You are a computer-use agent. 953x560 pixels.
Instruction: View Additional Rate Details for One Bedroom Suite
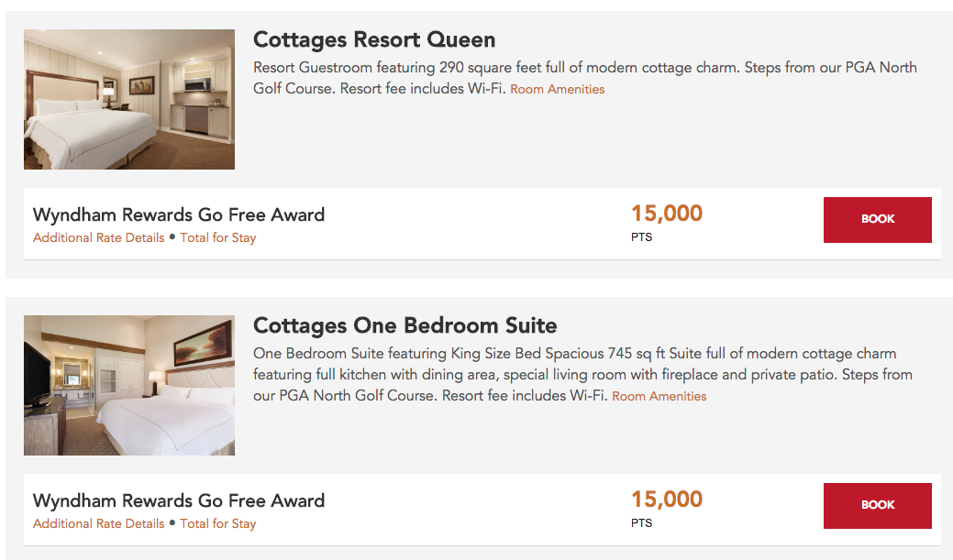point(98,523)
